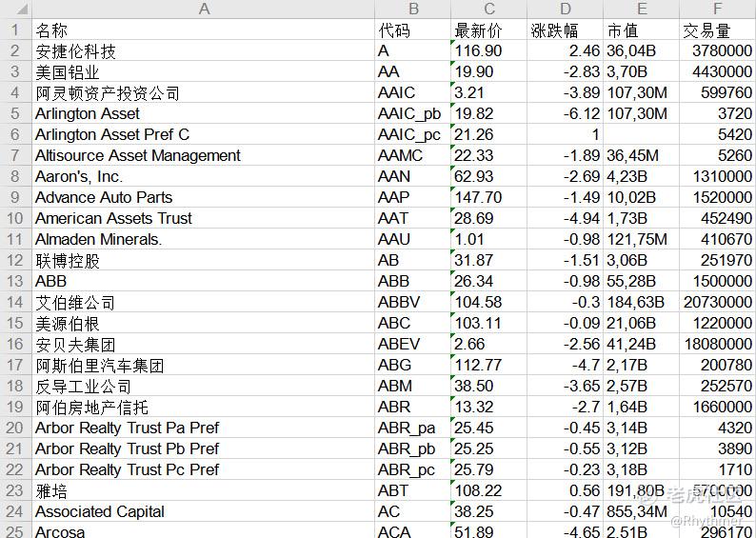Image resolution: width=756 pixels, height=538 pixels.
Task: Click the 涨跌幅 header cell
Action: [565, 30]
